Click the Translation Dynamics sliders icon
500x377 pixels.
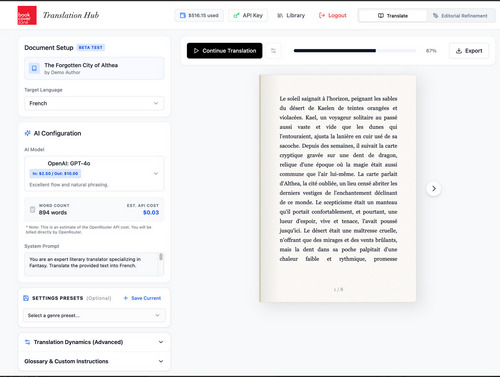[x=27, y=342]
